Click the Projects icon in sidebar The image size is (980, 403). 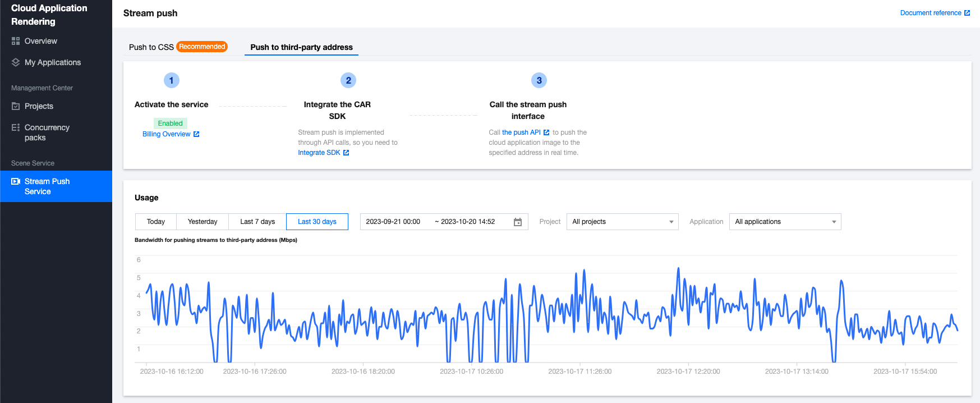coord(16,106)
